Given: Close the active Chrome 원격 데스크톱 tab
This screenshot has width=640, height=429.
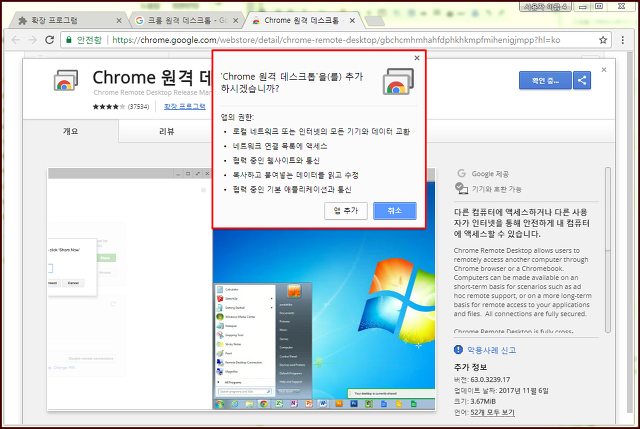Looking at the screenshot, I should (x=352, y=20).
